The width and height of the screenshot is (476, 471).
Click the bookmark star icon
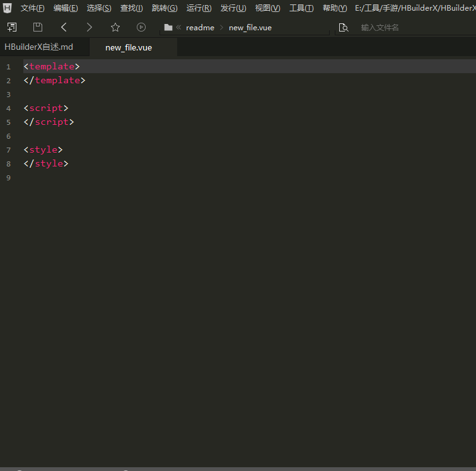pos(115,27)
